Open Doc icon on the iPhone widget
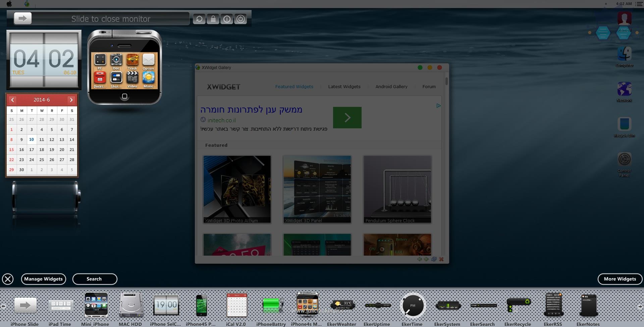Screen dimensions: 644x327 point(116,62)
